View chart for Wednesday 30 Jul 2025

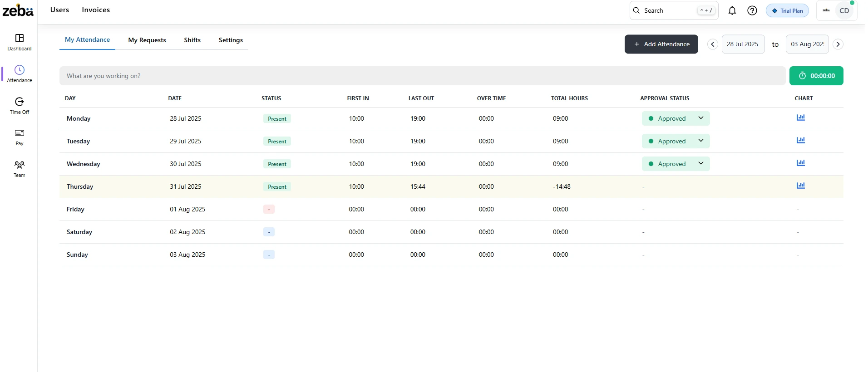[801, 163]
